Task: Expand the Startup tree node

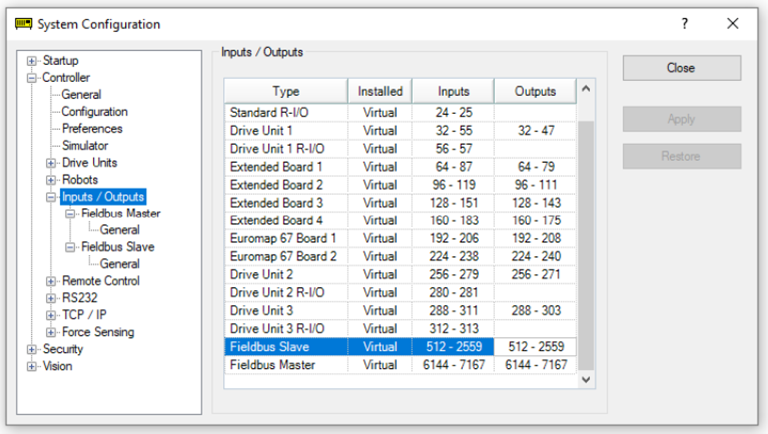Action: point(32,61)
